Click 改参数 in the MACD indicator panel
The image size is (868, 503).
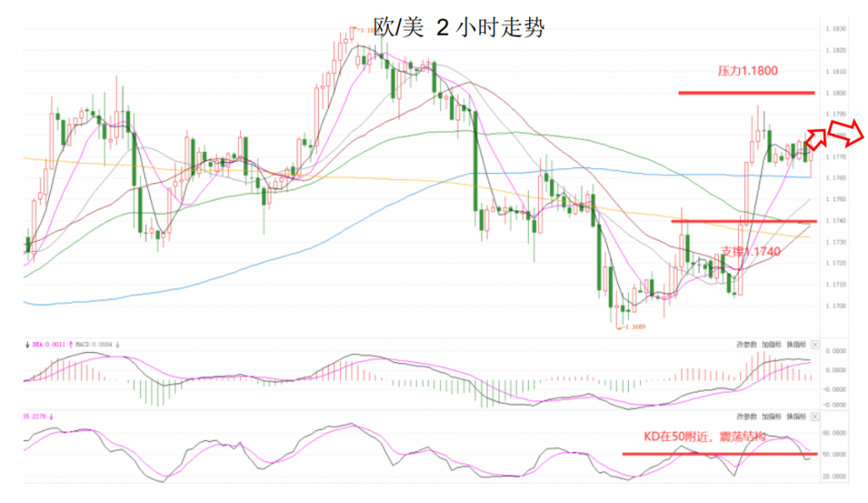click(746, 344)
